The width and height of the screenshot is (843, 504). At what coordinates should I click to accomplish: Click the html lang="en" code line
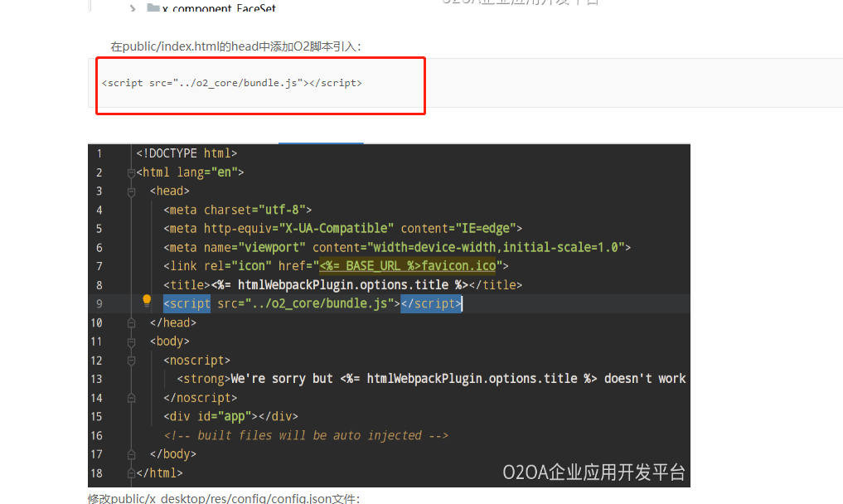(190, 172)
